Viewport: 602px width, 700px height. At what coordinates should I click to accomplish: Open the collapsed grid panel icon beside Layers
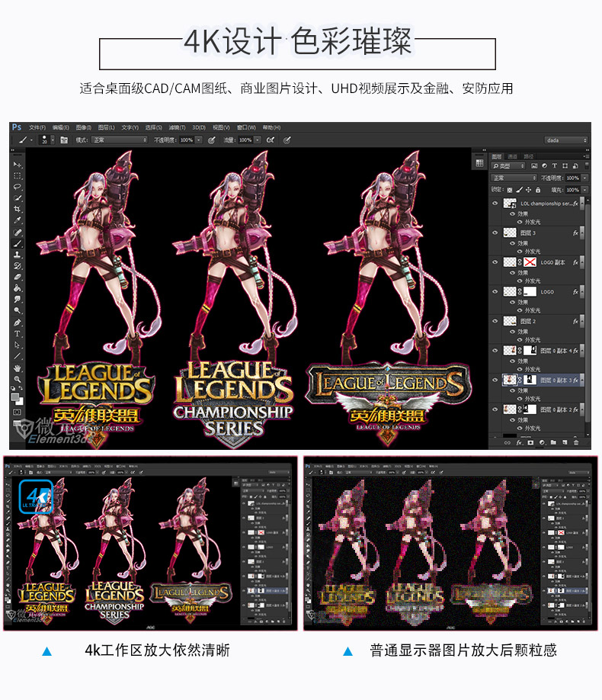(480, 162)
